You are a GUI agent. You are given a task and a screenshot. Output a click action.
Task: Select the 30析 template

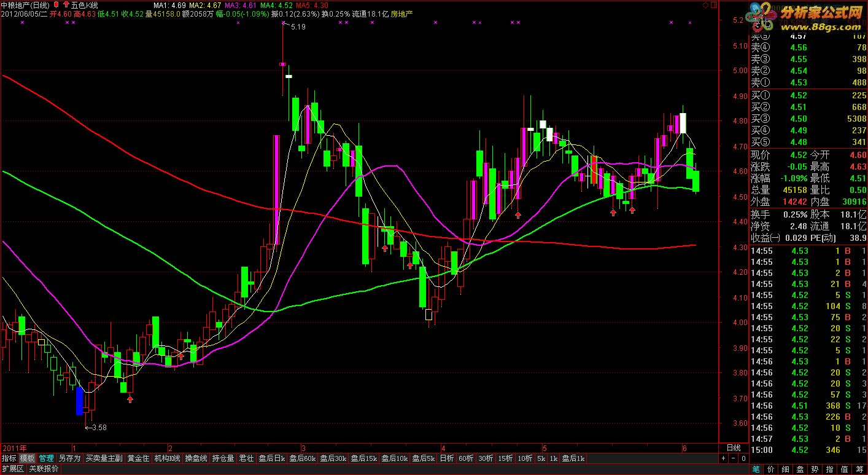[486, 458]
